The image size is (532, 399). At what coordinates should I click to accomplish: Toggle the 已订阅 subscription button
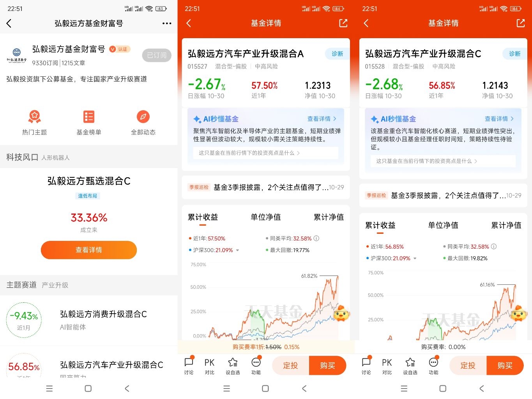pos(157,55)
